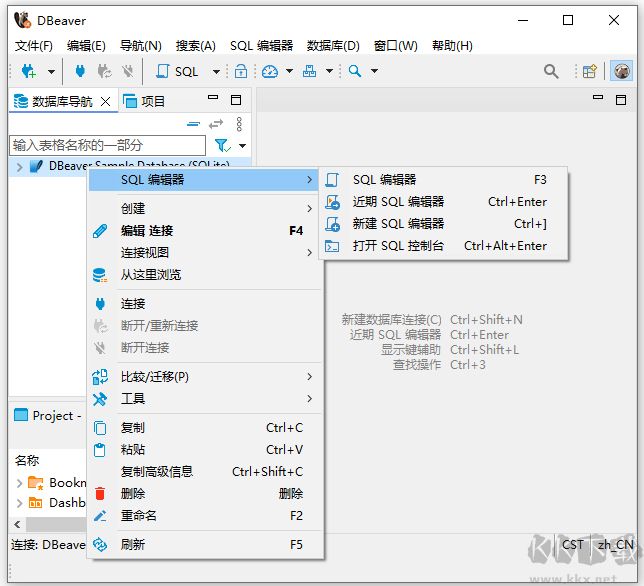Expand the Bookmarks folder in project panel
This screenshot has width=644, height=586.
[19, 483]
